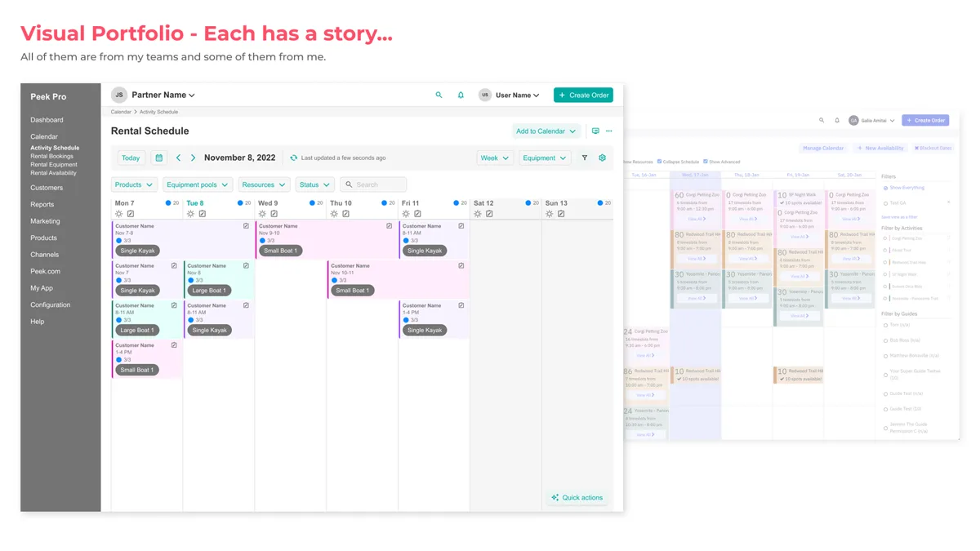980x551 pixels.
Task: Click the refresh icon beside Last updated
Action: (294, 158)
